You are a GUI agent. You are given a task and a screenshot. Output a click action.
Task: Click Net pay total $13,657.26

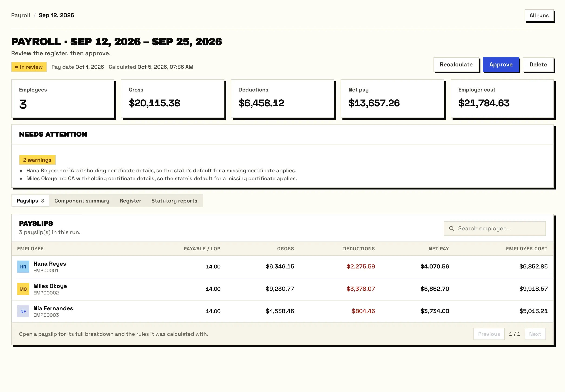[x=374, y=103]
